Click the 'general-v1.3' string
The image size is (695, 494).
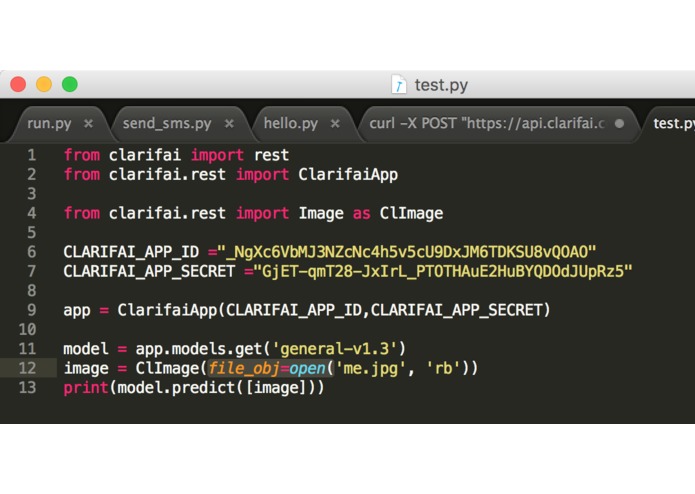(334, 349)
